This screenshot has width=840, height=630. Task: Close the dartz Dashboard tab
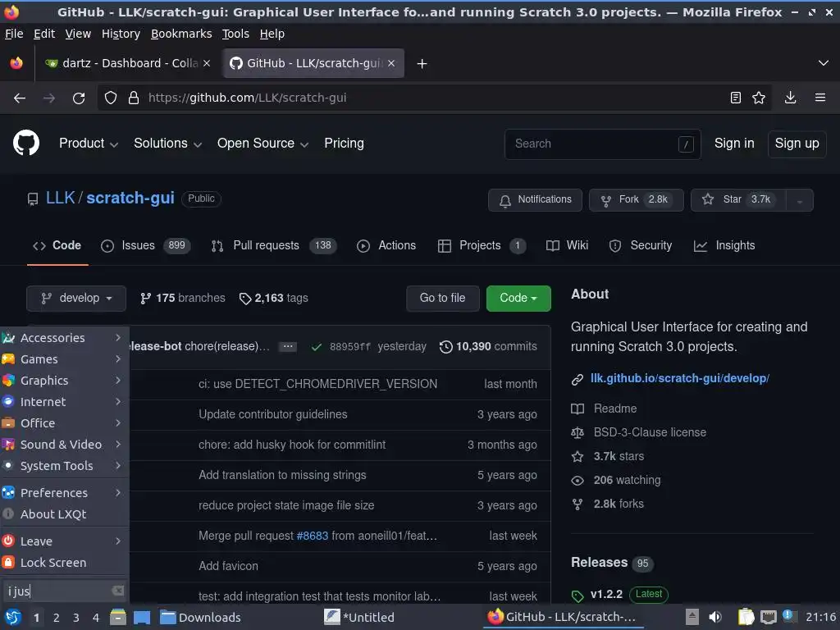207,63
